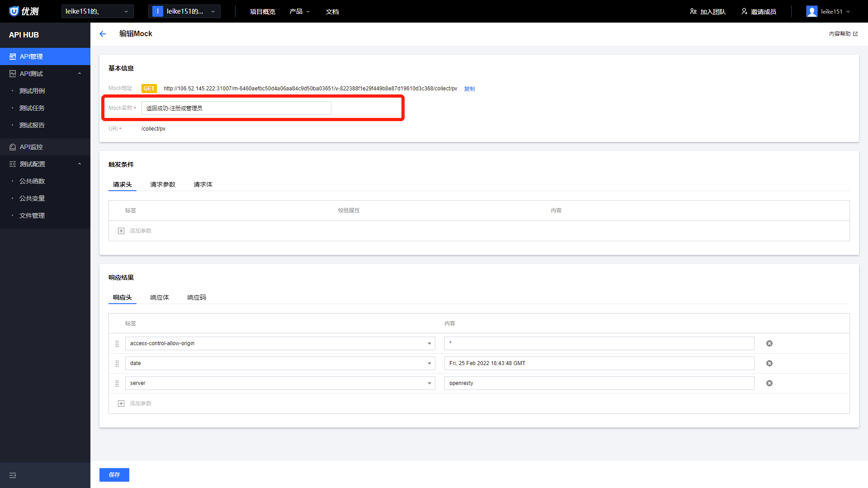Click the content field containing asterisk
Viewport: 868px width, 488px height.
point(599,343)
